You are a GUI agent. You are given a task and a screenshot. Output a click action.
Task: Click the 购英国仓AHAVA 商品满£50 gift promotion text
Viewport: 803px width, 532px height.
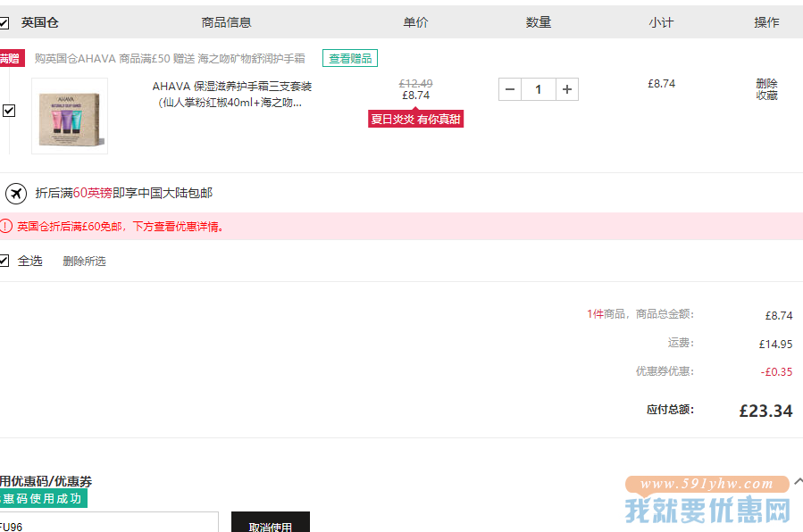tap(170, 58)
